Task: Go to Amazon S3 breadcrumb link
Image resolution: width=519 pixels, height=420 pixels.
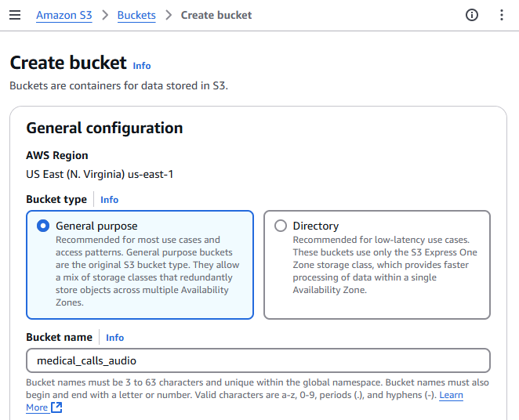Action: [x=64, y=15]
